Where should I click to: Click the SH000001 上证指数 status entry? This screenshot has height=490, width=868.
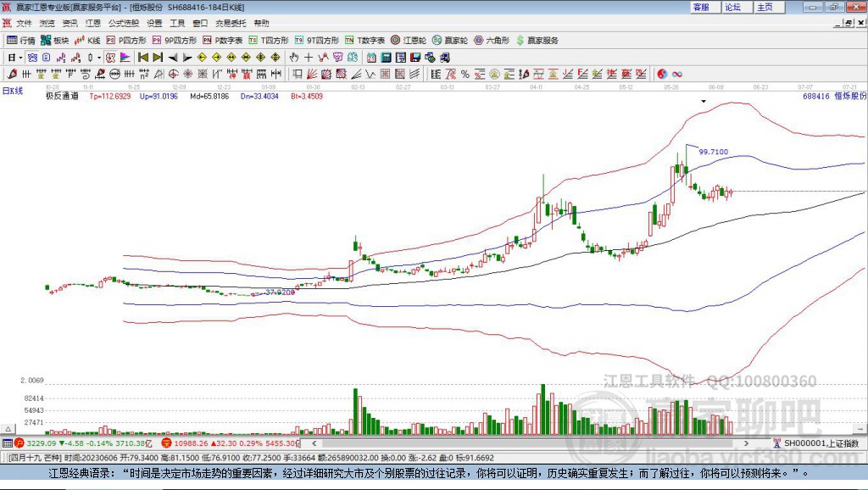click(816, 443)
